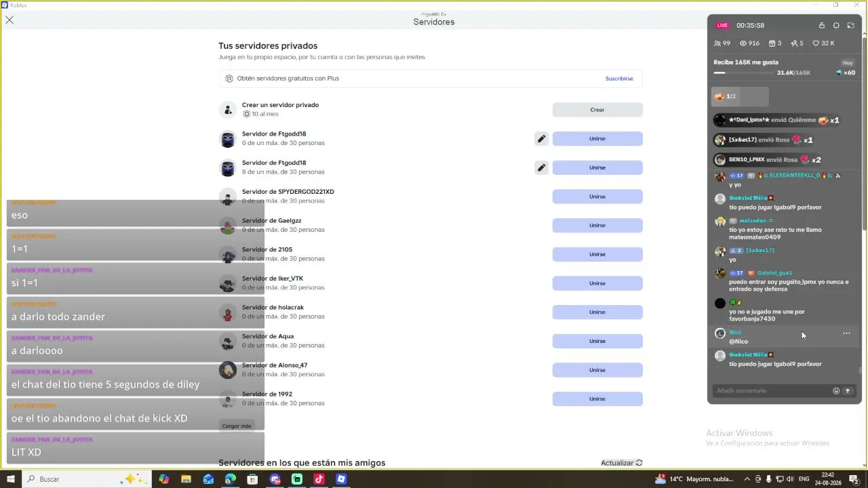Open the emoji picker in comment box
This screenshot has height=488, width=868.
click(x=836, y=391)
